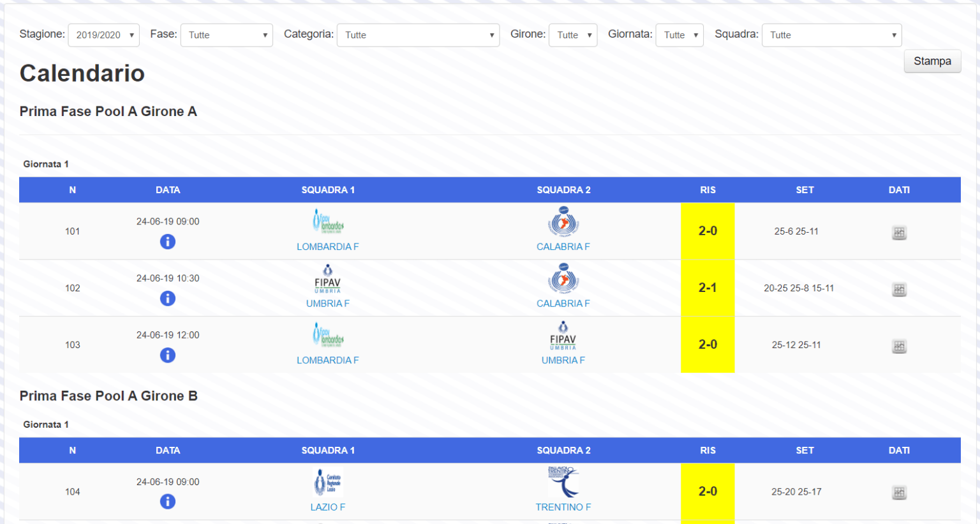The image size is (980, 524).
Task: Open TRENTINO F team link
Action: point(563,507)
